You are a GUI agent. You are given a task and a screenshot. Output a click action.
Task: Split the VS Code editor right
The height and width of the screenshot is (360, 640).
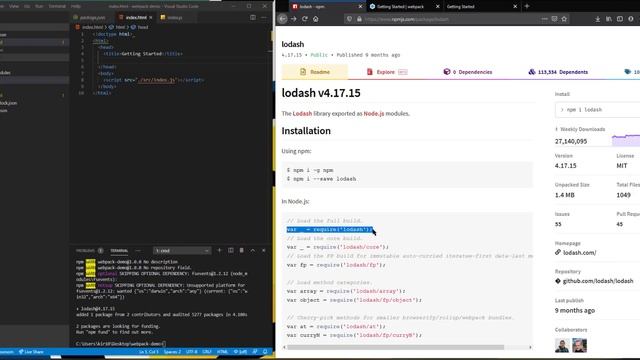tap(253, 17)
